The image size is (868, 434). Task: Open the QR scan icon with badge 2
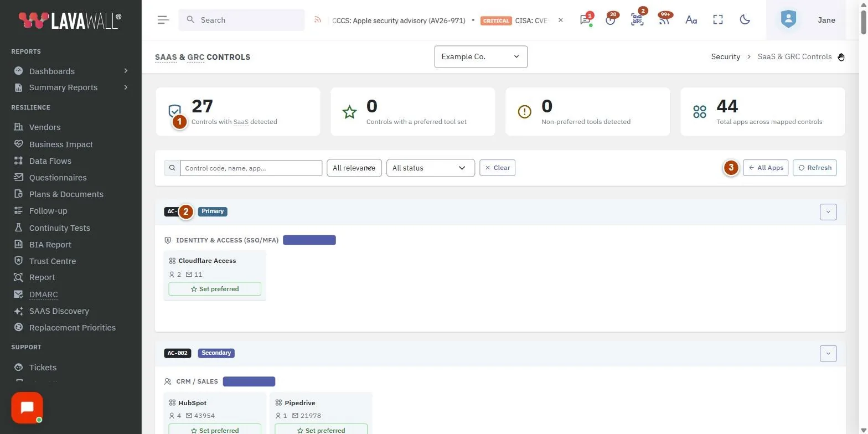[x=637, y=20]
